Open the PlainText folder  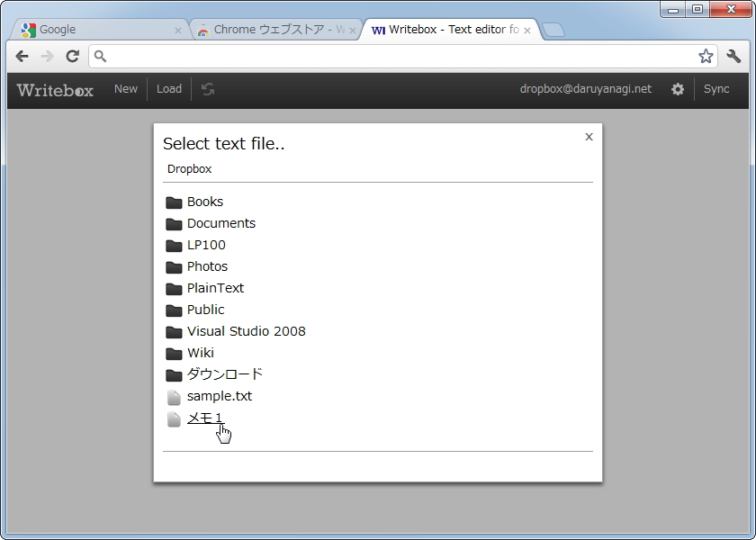pyautogui.click(x=215, y=288)
